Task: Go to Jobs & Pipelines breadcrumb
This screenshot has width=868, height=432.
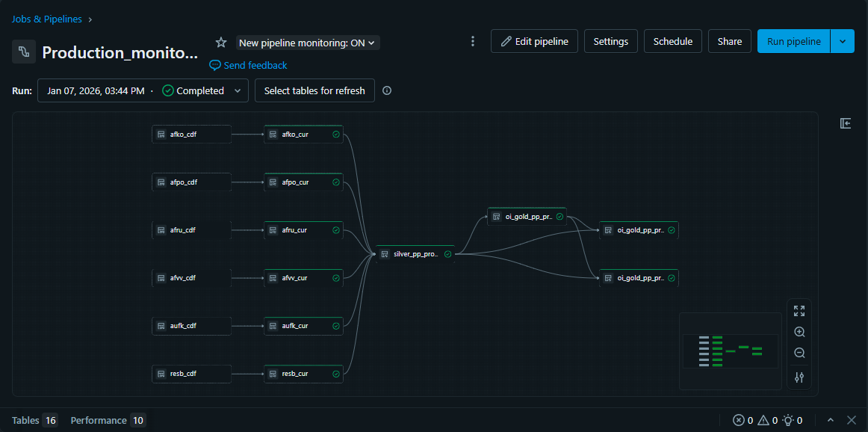Action: tap(47, 19)
